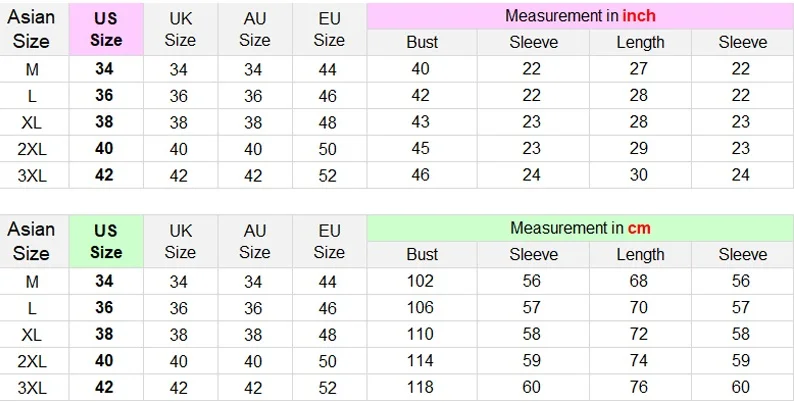794x403 pixels.
Task: Click the Length value 30 cell
Action: tap(640, 174)
